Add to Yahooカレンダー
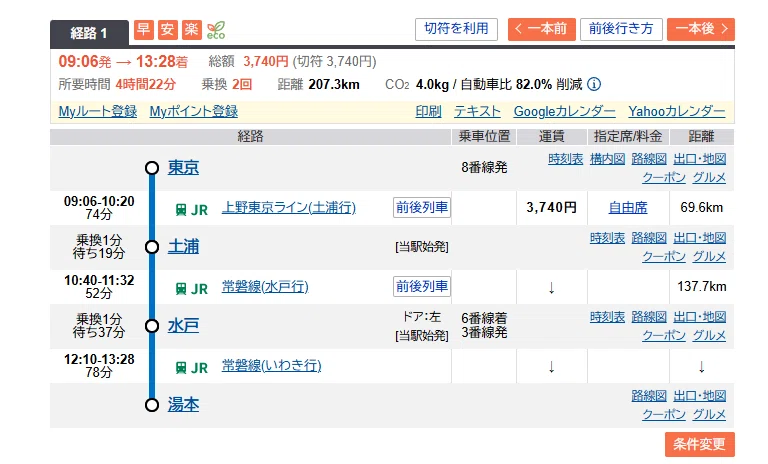 676,112
